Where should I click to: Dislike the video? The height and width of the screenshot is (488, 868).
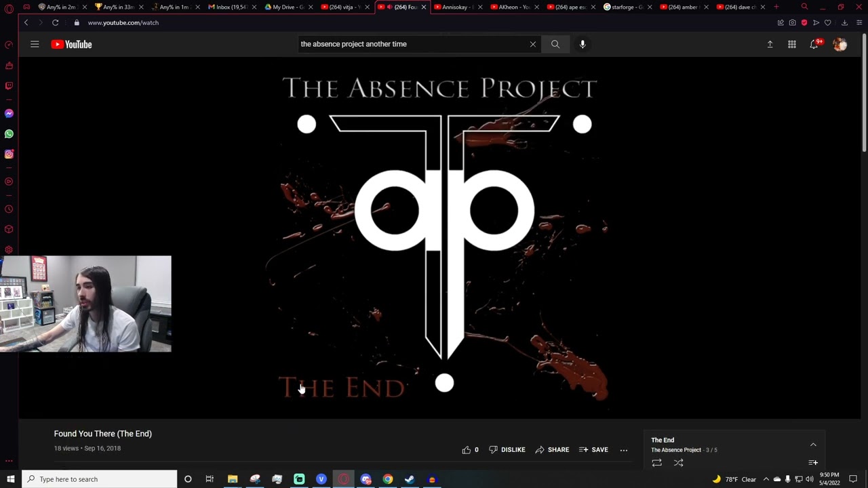tap(507, 449)
